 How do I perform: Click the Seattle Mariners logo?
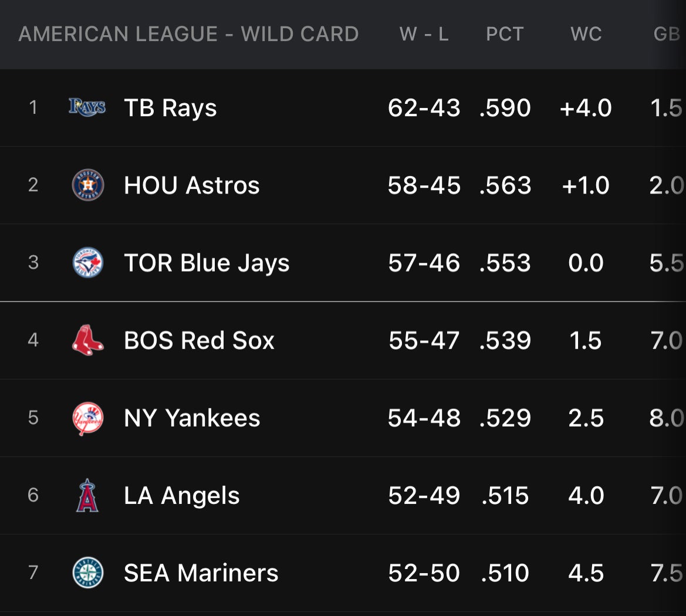(x=88, y=573)
